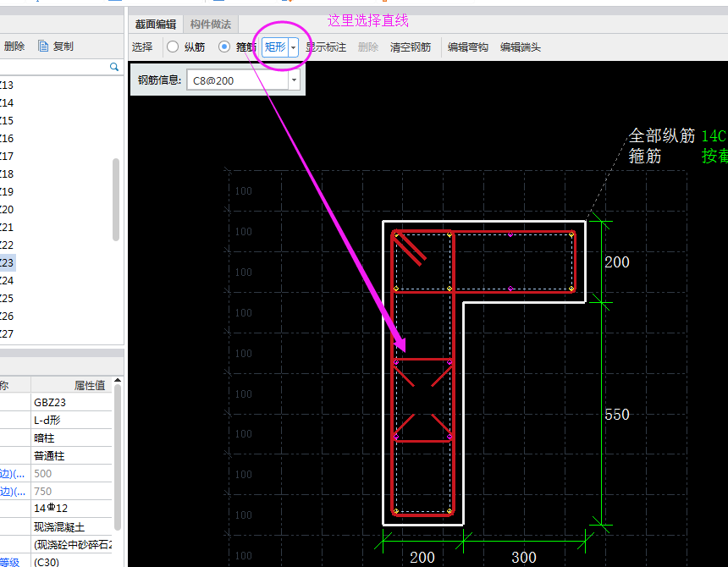This screenshot has height=567, width=728.
Task: Expand the 钢筋信息 dropdown arrow
Action: [x=294, y=80]
